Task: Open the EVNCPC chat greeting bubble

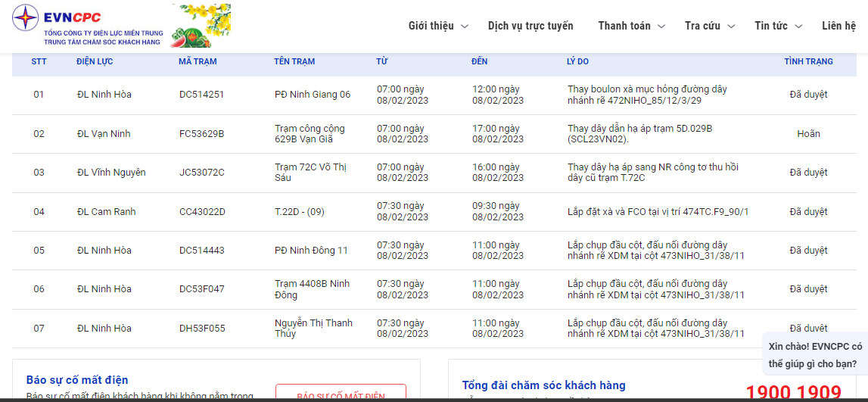Action: pyautogui.click(x=814, y=354)
